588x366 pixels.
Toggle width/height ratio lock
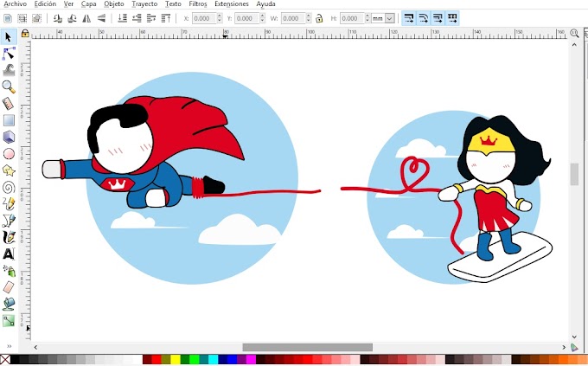coord(319,18)
